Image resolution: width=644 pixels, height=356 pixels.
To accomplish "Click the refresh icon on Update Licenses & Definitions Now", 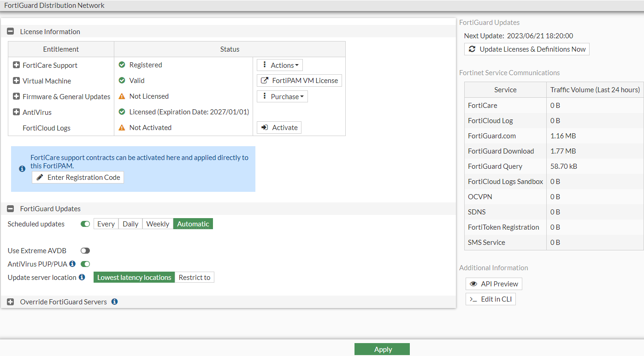I will [x=473, y=49].
